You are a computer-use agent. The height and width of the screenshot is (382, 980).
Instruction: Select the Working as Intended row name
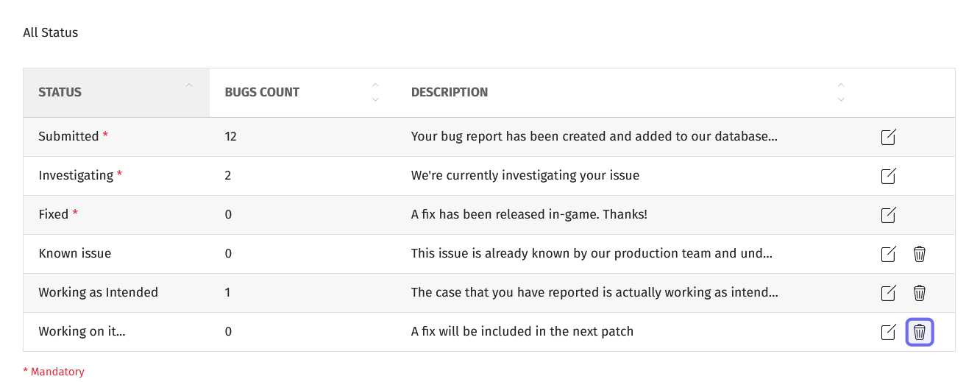pos(99,292)
